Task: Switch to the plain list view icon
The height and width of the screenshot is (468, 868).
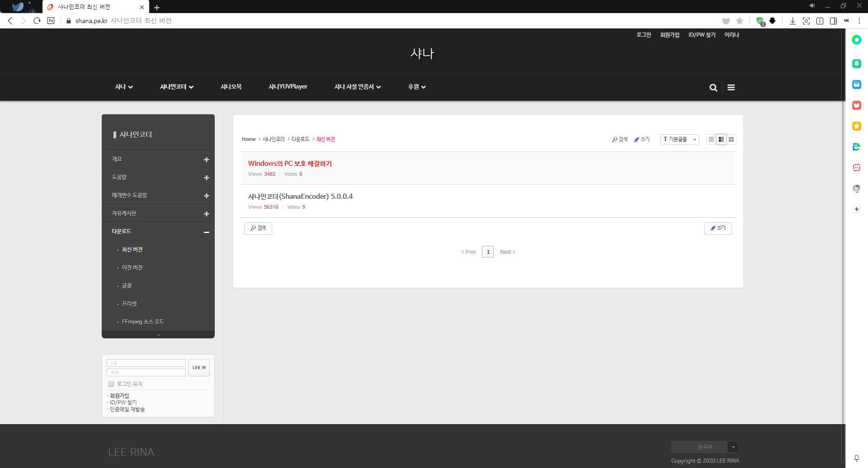Action: click(x=711, y=140)
